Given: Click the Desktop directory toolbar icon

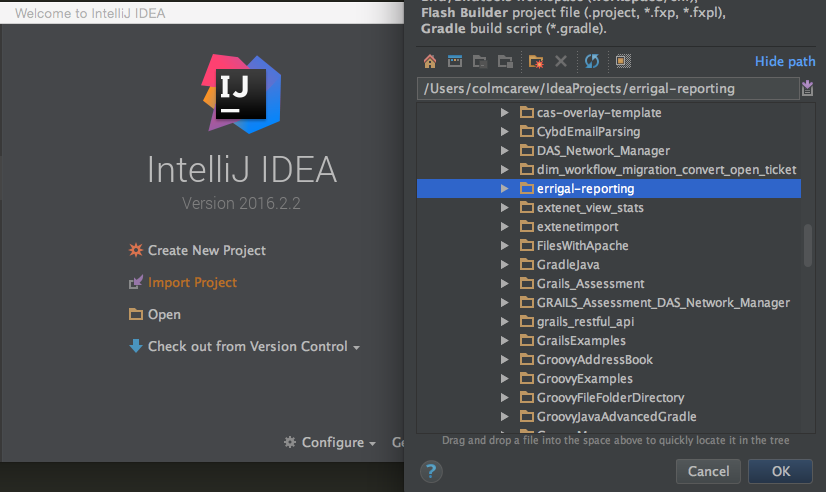Looking at the screenshot, I should [455, 61].
